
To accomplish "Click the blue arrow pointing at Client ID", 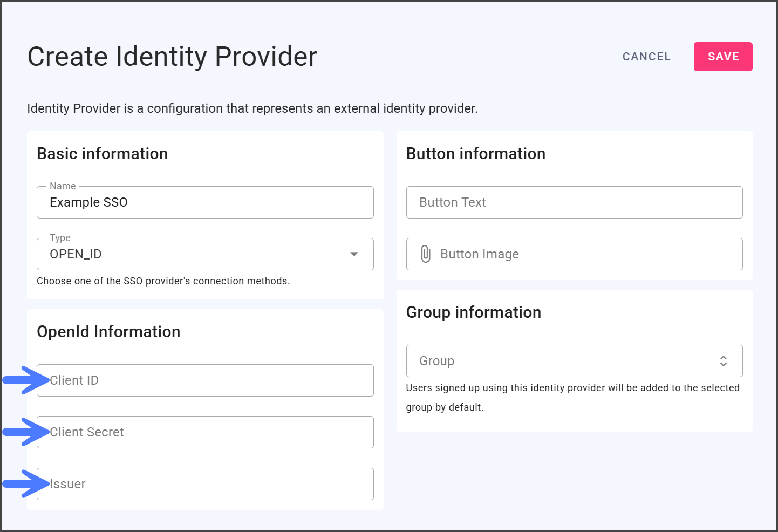I will (25, 380).
